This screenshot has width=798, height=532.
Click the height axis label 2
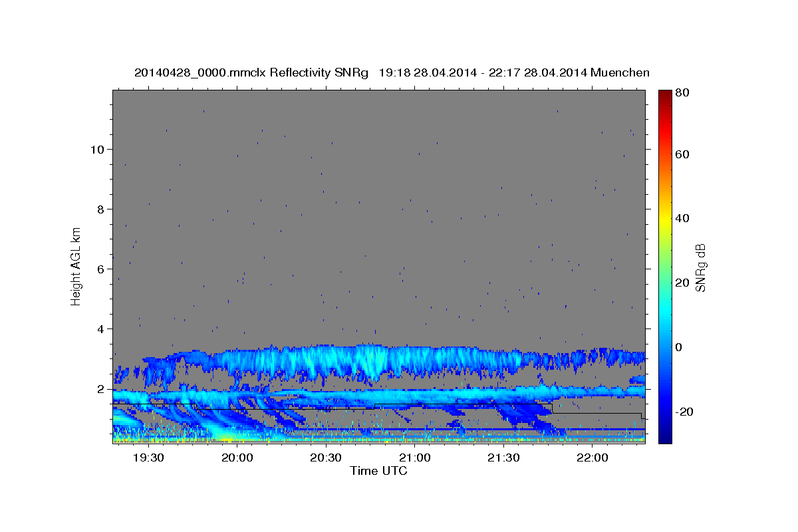click(100, 389)
